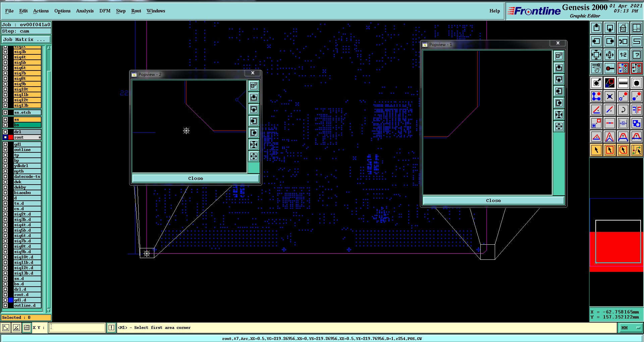Open the Actions menu
Screen dimensions: 644x342
tap(41, 11)
